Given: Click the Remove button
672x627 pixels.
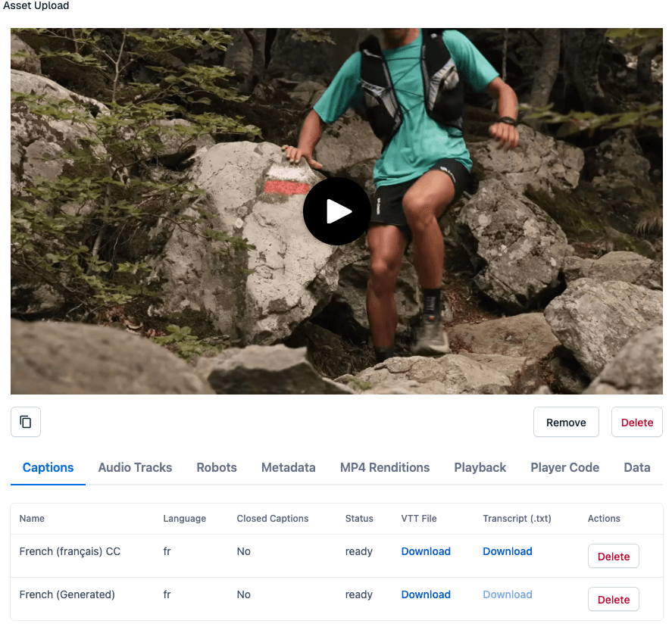Looking at the screenshot, I should tap(566, 423).
